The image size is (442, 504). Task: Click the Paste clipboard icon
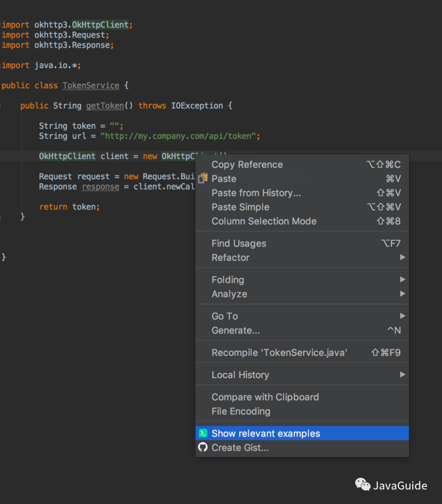[203, 179]
